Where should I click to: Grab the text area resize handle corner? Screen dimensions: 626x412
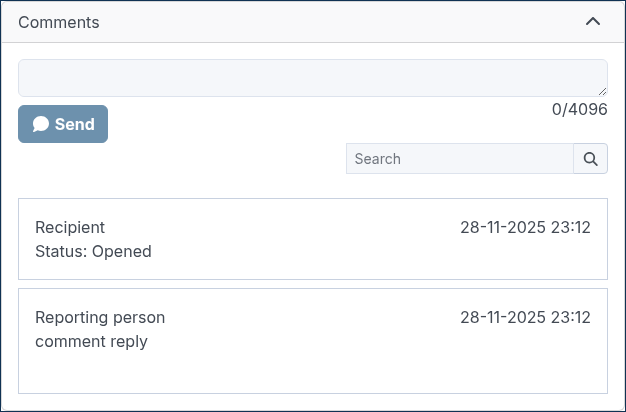pyautogui.click(x=602, y=91)
